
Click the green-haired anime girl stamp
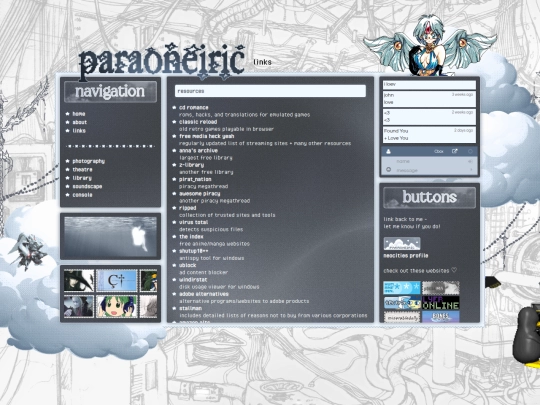pyautogui.click(x=117, y=306)
